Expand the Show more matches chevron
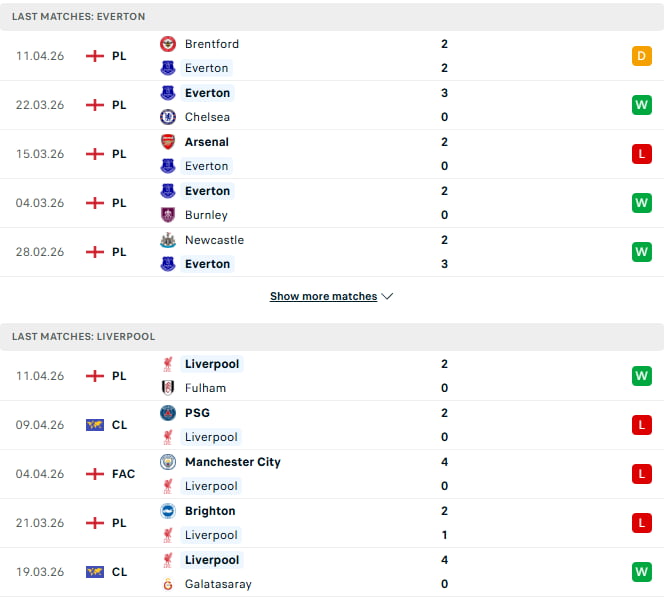The image size is (669, 606). coord(388,297)
